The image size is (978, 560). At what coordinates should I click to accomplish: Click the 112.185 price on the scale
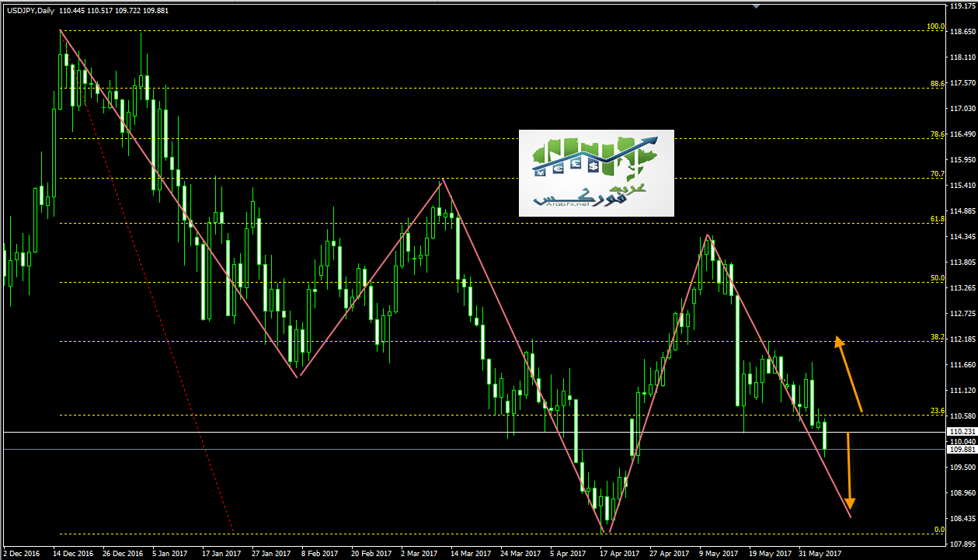[x=963, y=339]
